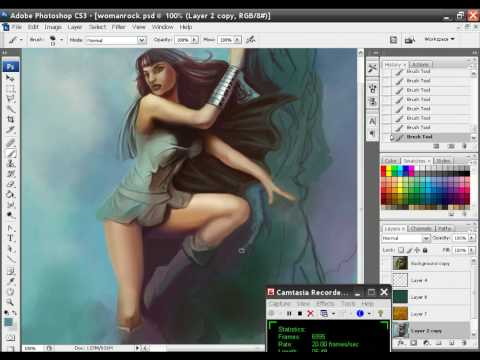Viewport: 480px width, 360px height.
Task: Select the Layer 7 layer
Action: tap(430, 314)
